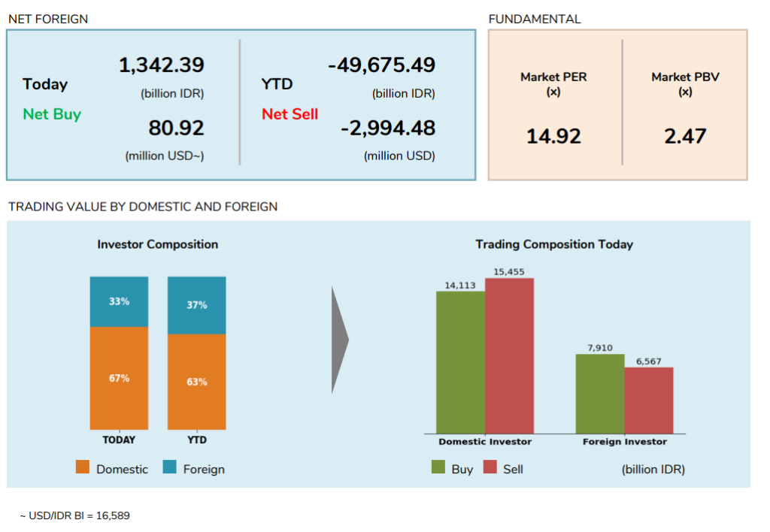Click the Market PBV value 2.47
Viewport: 770px width, 532px height.
click(x=685, y=137)
